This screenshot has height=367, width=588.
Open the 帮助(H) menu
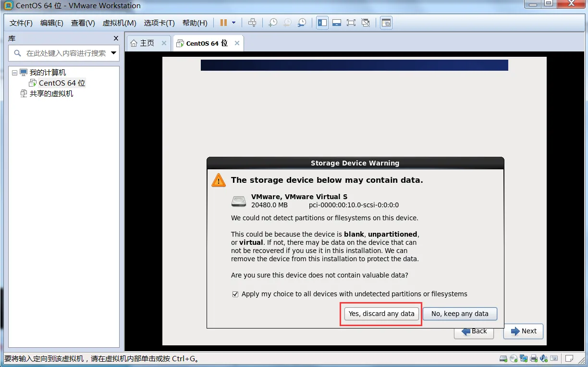pyautogui.click(x=195, y=23)
